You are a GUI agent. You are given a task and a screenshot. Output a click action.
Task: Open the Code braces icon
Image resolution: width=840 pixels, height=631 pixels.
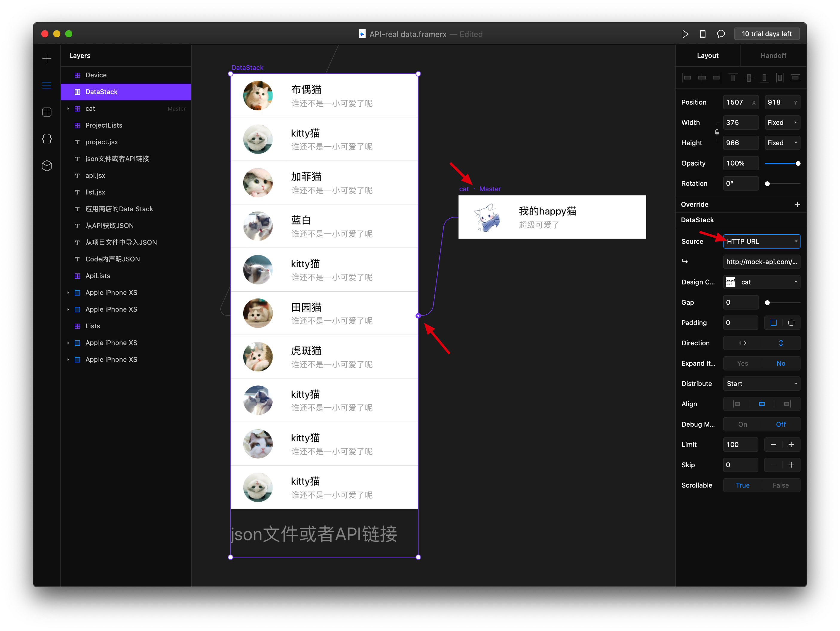tap(47, 139)
